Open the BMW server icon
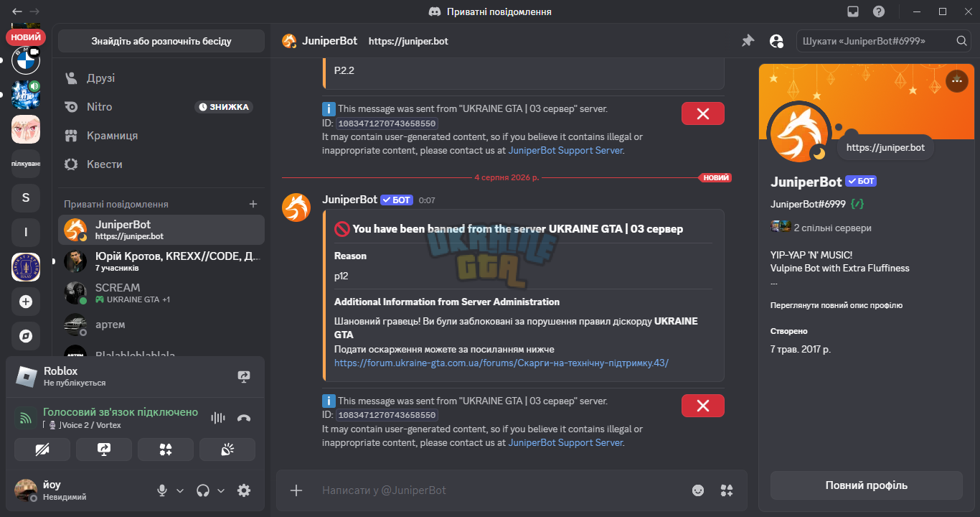Image resolution: width=980 pixels, height=517 pixels. 26,60
